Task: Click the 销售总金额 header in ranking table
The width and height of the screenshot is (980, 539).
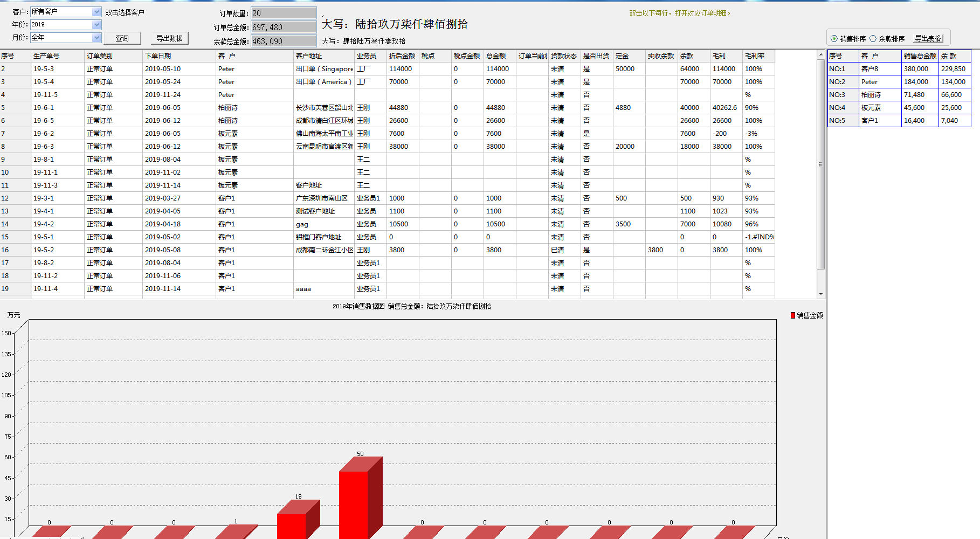Action: pyautogui.click(x=920, y=56)
